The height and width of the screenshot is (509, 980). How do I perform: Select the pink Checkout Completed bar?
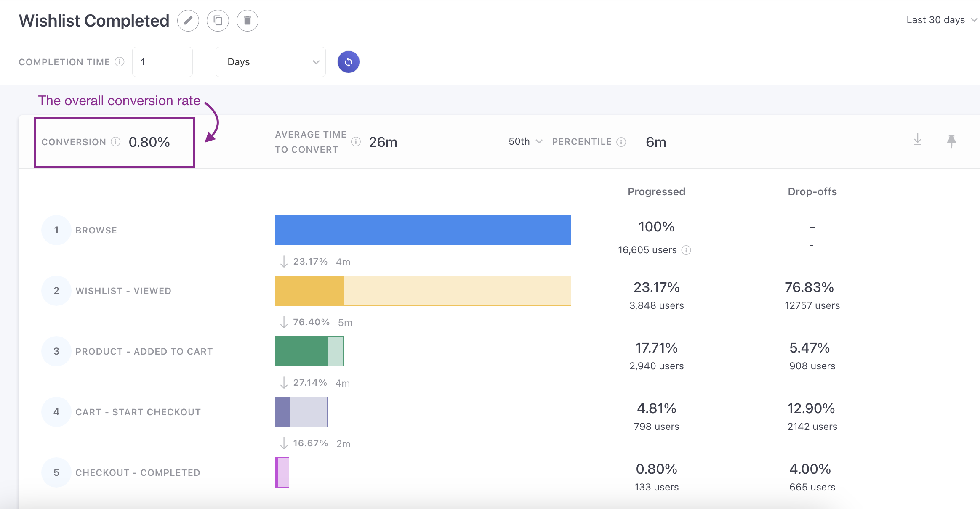282,472
